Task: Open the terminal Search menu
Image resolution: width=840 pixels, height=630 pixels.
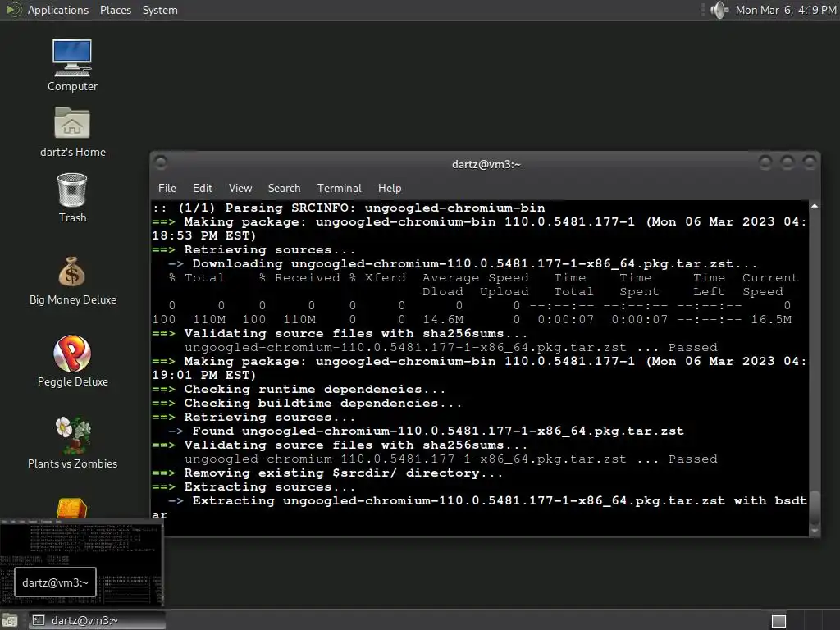Action: point(284,188)
